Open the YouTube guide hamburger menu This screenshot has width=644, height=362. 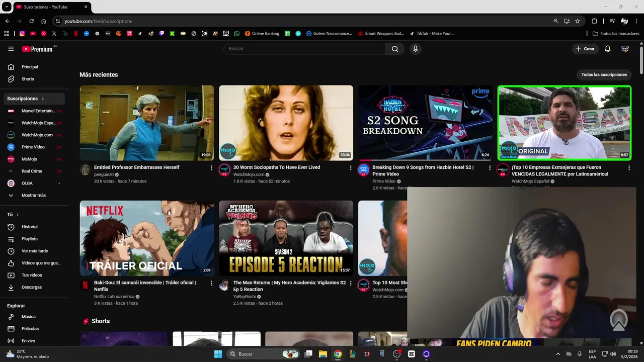[x=11, y=49]
